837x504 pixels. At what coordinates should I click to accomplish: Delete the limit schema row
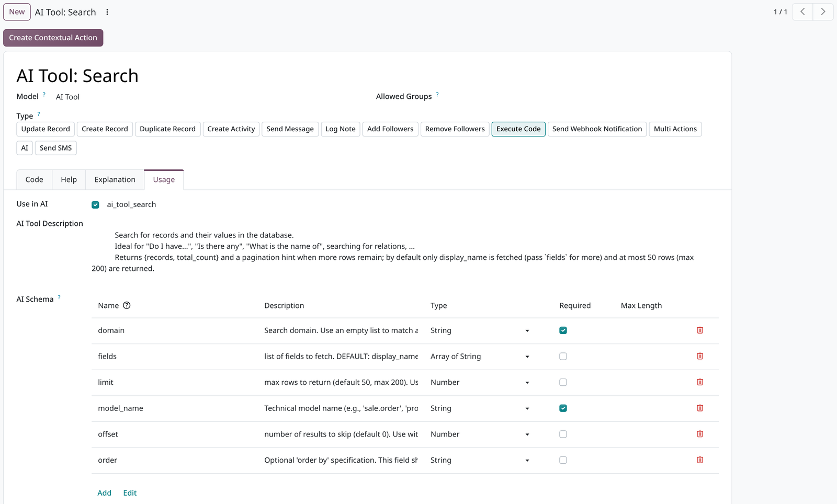[700, 382]
